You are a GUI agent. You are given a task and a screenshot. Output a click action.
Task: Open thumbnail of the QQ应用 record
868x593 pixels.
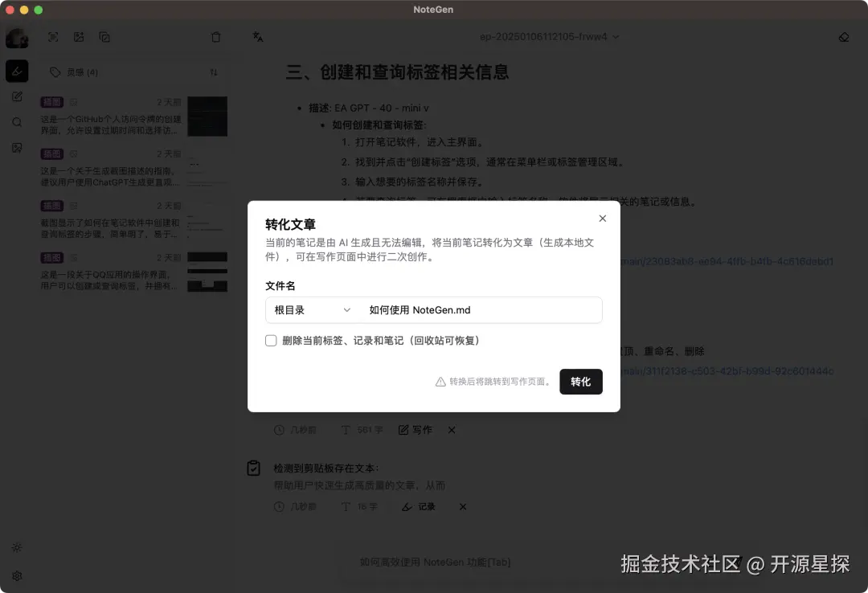pos(207,272)
